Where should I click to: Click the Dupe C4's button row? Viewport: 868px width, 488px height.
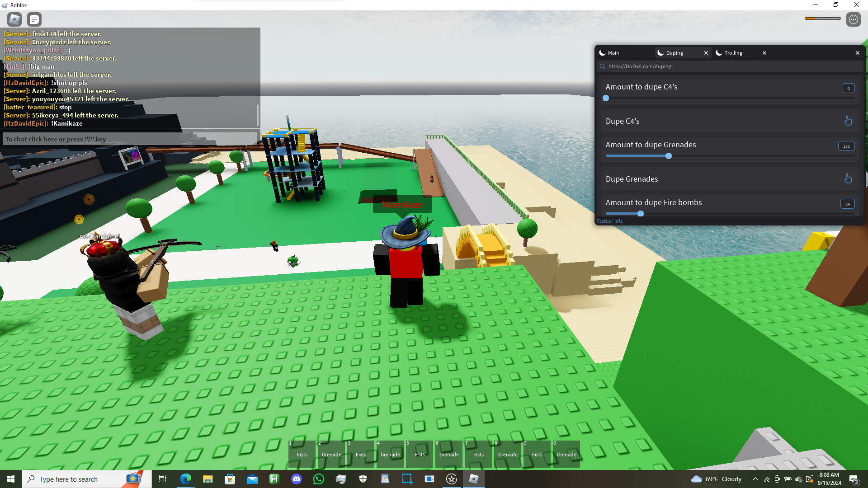[730, 121]
